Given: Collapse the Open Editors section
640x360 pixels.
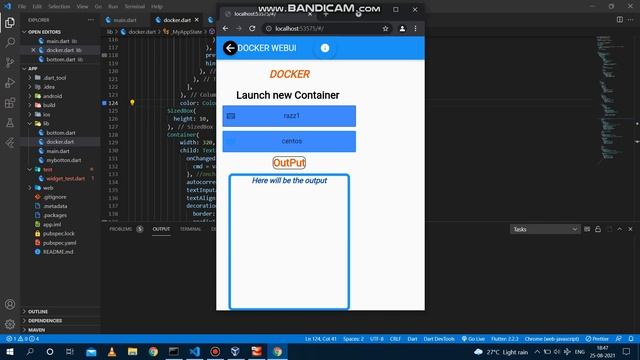Looking at the screenshot, I should pos(44,32).
